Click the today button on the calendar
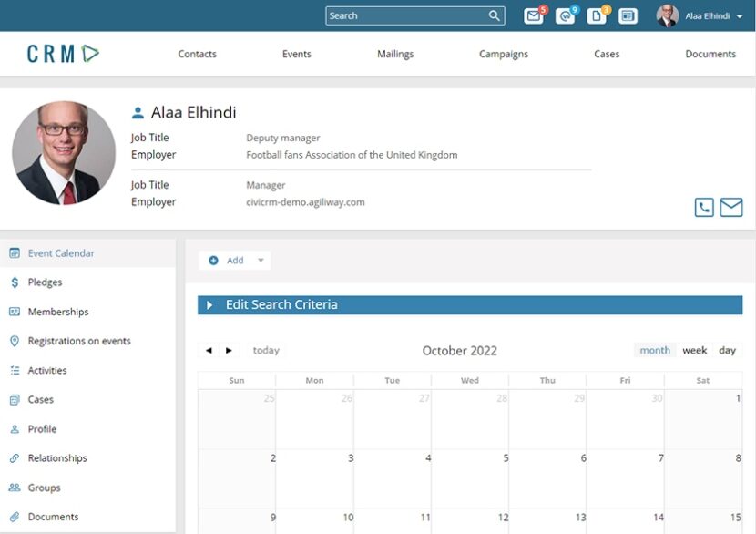756x534 pixels. (x=265, y=350)
